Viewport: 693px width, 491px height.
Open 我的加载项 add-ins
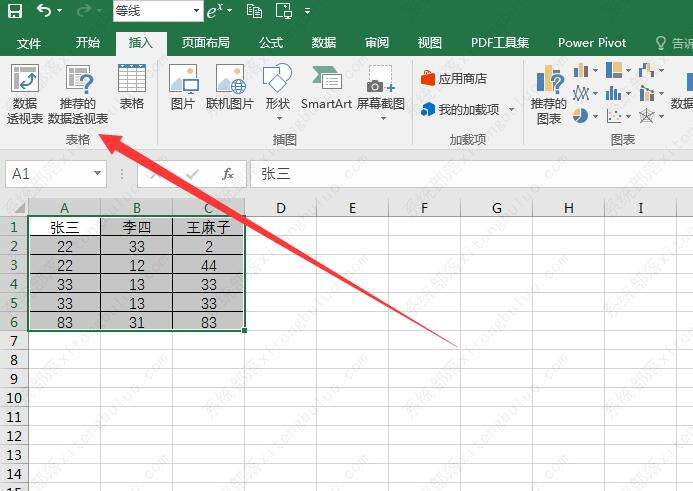pyautogui.click(x=460, y=109)
